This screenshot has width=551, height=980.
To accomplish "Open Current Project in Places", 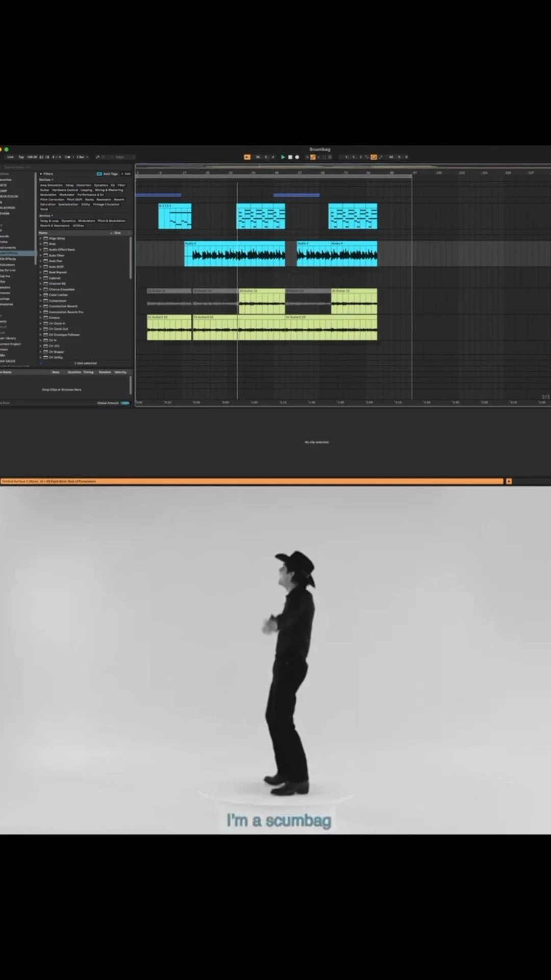I will 10,344.
